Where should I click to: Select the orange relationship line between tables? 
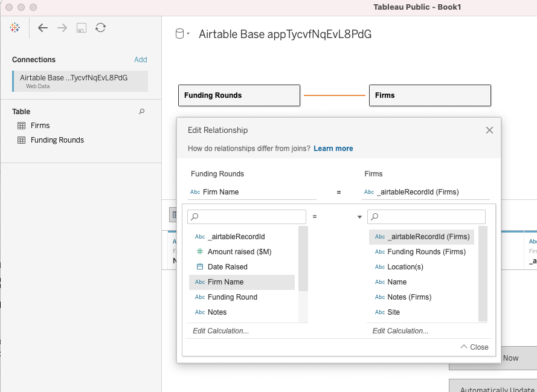(x=335, y=95)
